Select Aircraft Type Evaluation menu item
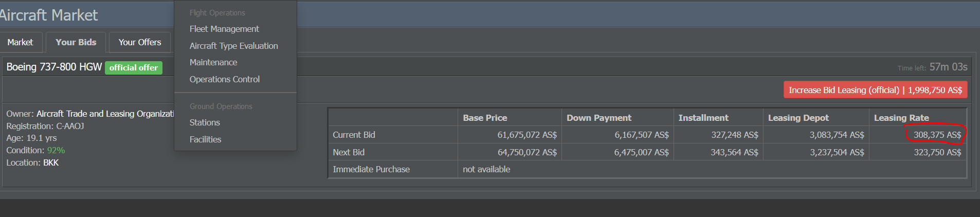The image size is (980, 217). click(x=233, y=46)
